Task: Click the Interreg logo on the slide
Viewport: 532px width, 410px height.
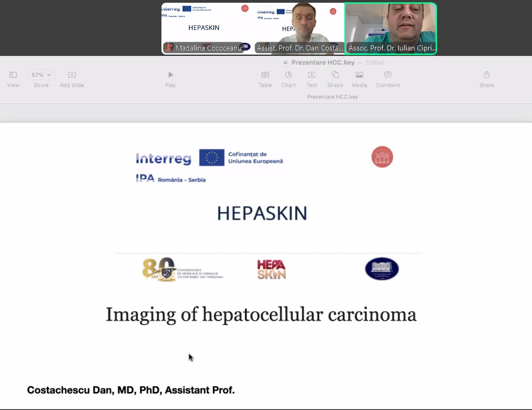Action: point(164,159)
